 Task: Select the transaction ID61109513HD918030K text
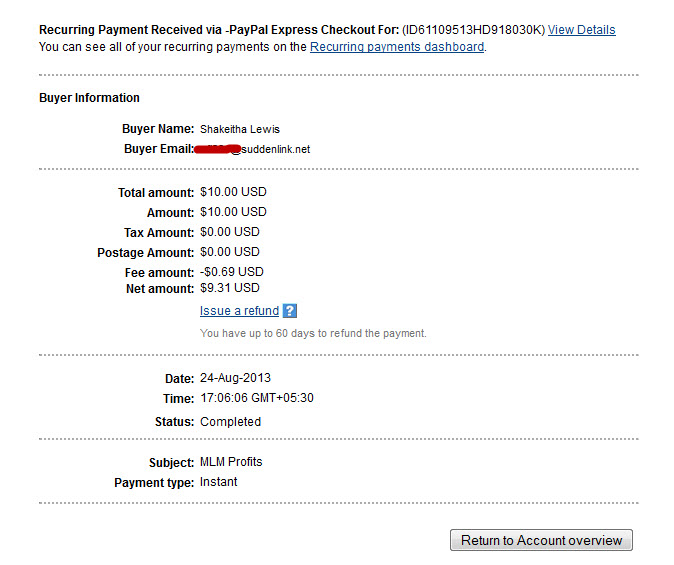tap(474, 30)
